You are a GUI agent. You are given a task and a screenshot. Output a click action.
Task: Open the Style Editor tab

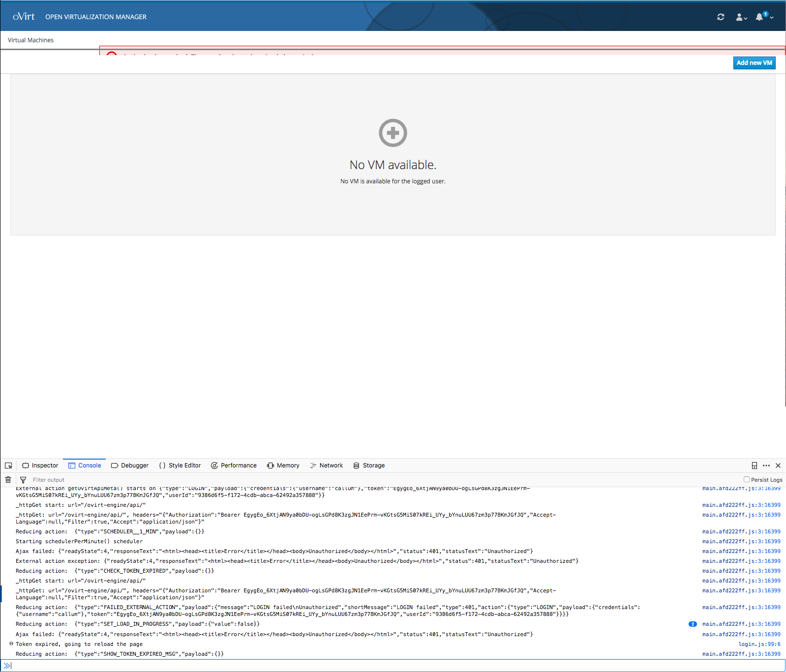180,466
